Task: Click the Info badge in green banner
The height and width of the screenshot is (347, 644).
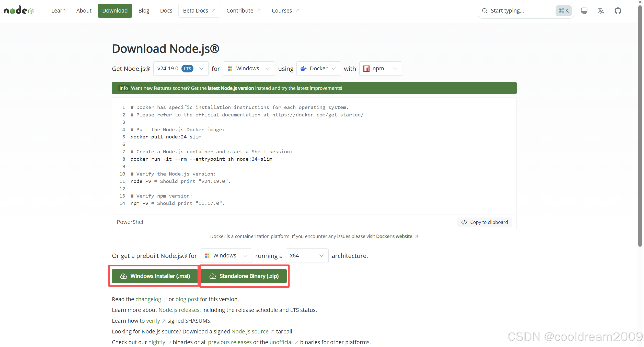Action: tap(124, 88)
